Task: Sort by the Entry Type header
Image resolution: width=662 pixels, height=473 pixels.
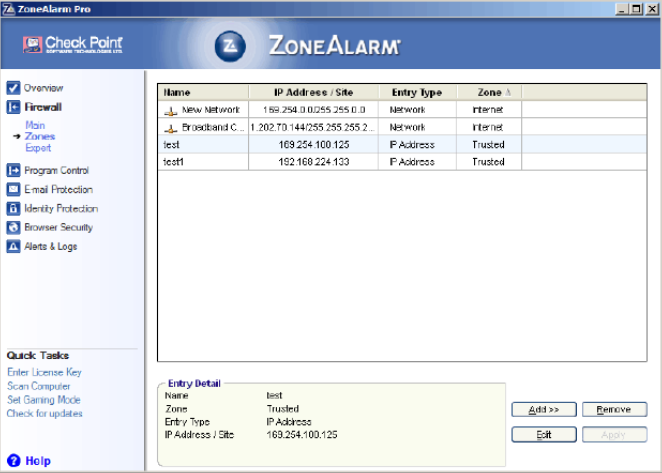Action: pyautogui.click(x=417, y=92)
